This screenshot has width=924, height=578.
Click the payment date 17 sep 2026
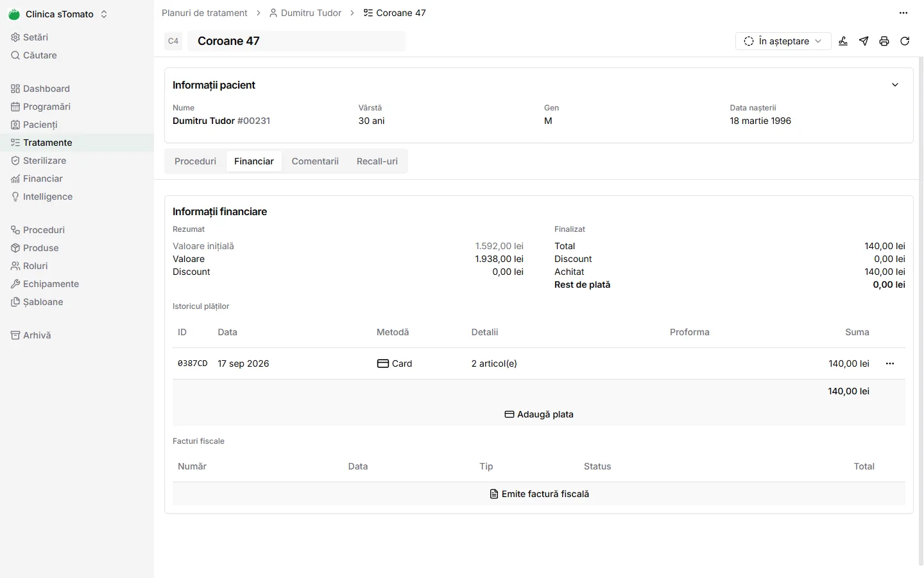click(x=243, y=363)
